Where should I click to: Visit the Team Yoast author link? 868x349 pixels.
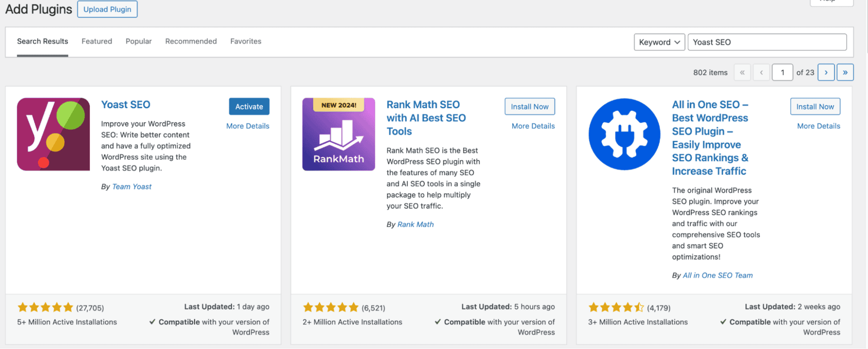coord(132,186)
